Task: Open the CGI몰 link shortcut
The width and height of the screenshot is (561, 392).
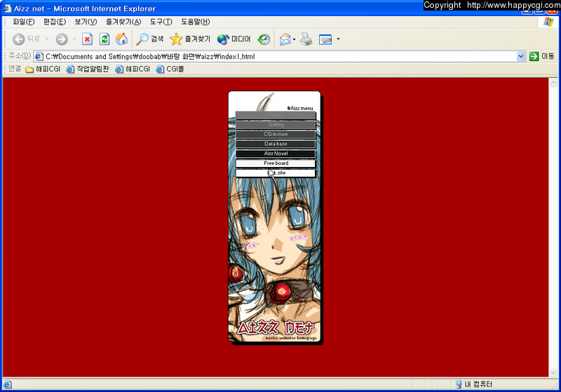Action: point(170,69)
